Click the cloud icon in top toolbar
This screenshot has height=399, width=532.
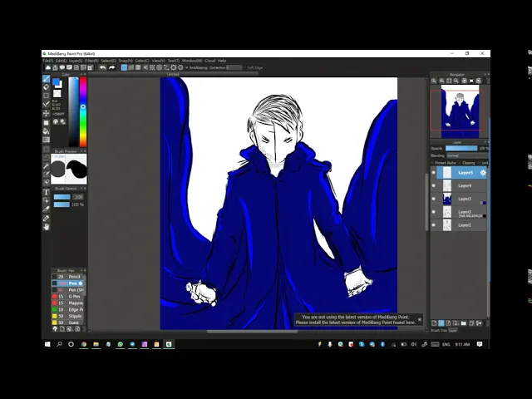click(x=48, y=67)
